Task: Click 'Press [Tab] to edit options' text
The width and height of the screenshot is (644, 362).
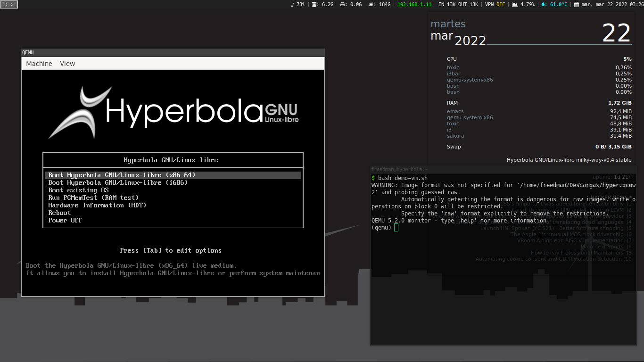Action: coord(171,250)
